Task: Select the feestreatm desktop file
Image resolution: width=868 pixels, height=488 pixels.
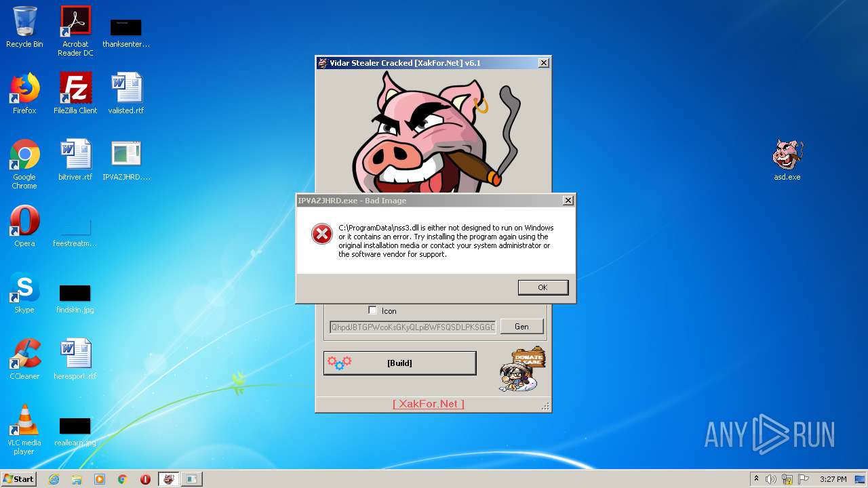Action: tap(75, 232)
